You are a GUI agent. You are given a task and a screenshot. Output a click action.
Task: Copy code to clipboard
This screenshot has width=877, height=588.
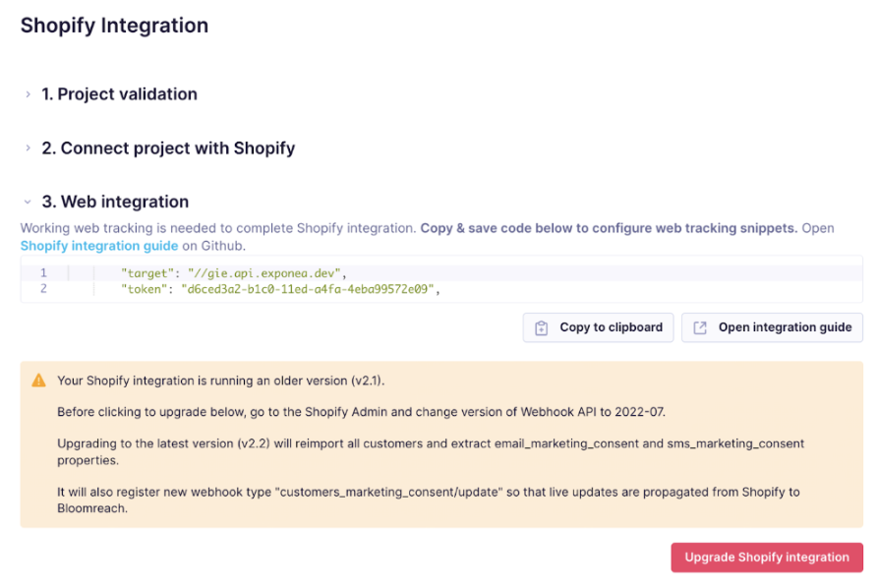(598, 327)
